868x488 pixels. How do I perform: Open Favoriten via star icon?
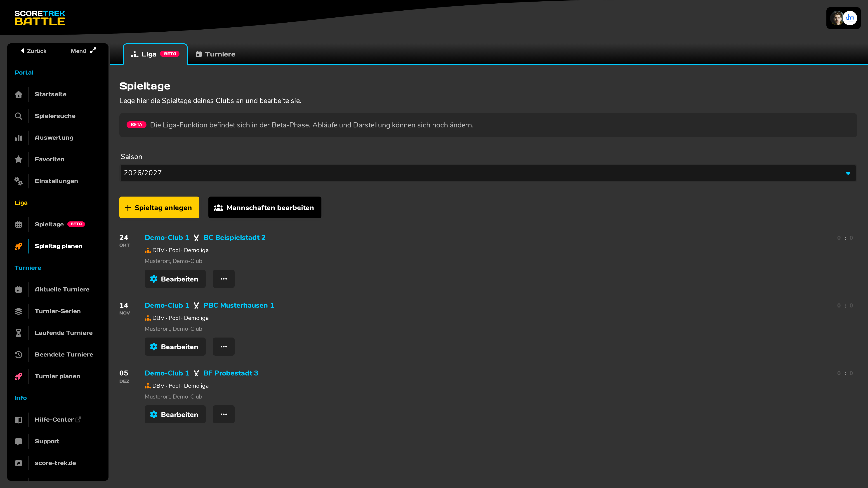[x=19, y=159]
